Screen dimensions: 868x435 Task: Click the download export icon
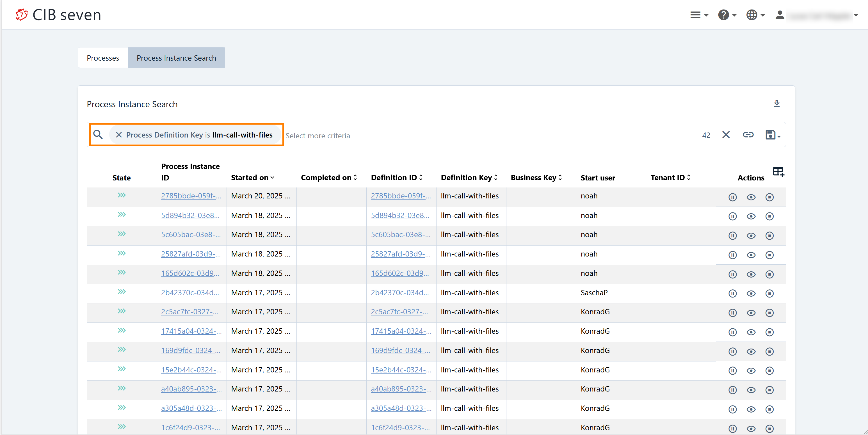(776, 104)
